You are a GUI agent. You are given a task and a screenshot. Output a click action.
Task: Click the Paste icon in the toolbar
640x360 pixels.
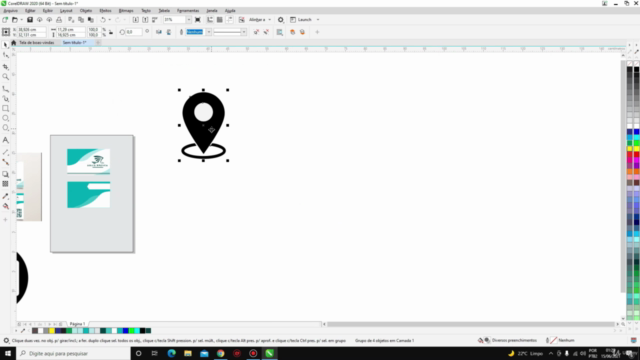pos(91,20)
